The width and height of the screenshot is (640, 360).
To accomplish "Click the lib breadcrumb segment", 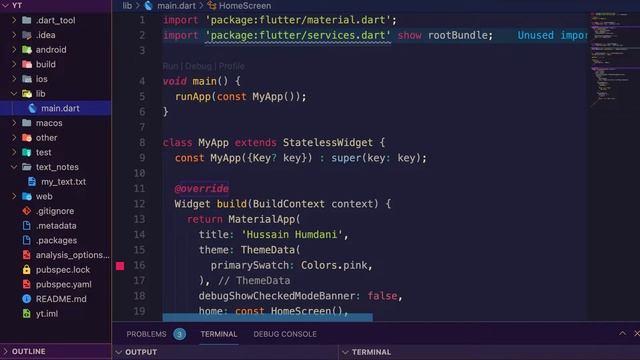I will [x=127, y=6].
